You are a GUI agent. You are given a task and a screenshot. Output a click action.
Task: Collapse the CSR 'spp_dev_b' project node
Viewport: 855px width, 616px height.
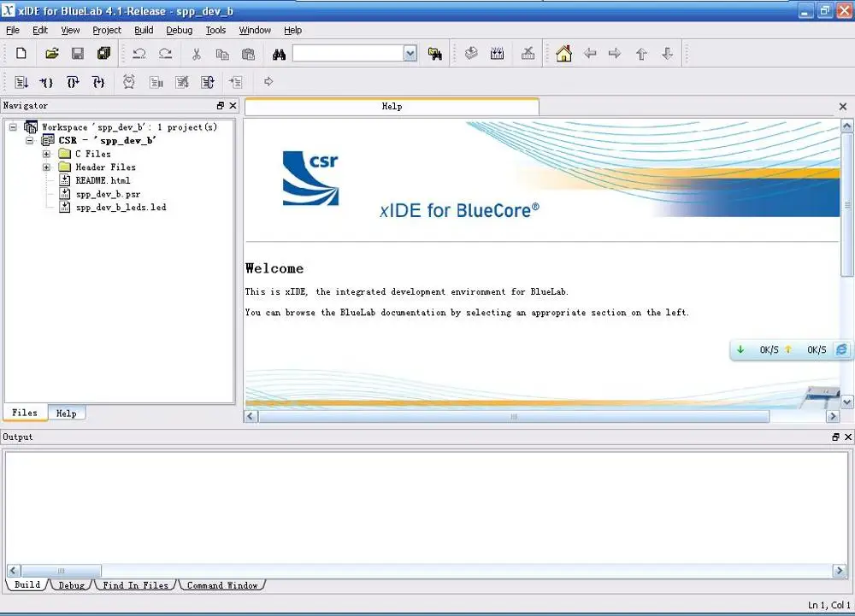point(30,140)
